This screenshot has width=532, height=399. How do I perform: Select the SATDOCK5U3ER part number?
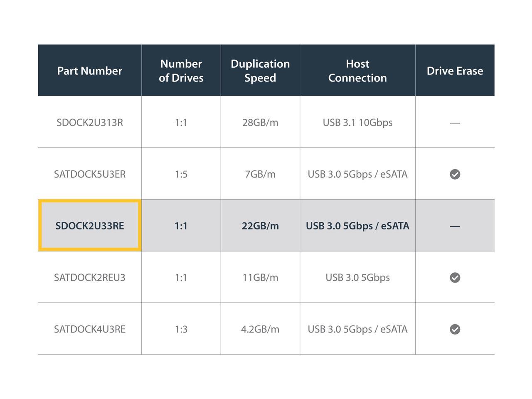pos(90,174)
